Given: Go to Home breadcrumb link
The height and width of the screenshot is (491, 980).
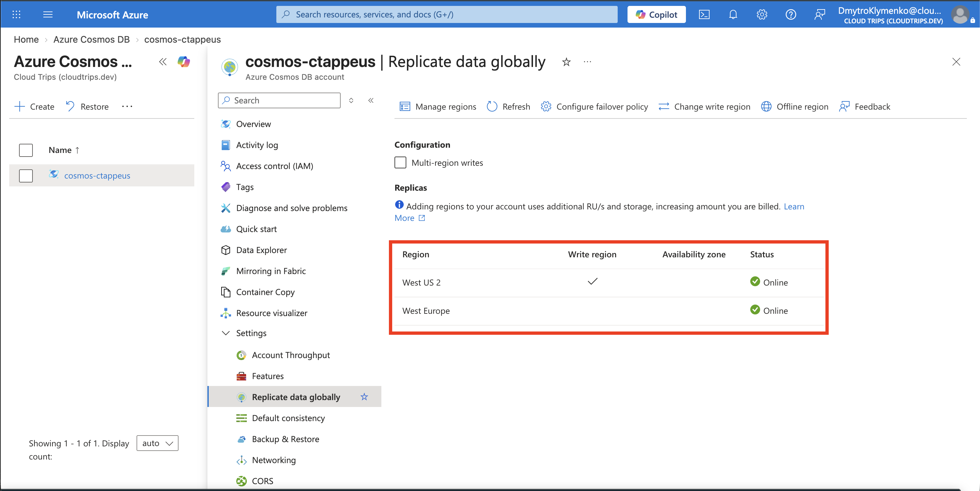Looking at the screenshot, I should click(x=26, y=40).
